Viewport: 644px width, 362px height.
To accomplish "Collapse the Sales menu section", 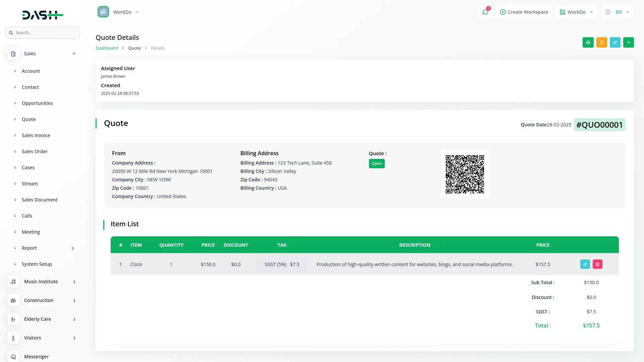I will [x=74, y=54].
